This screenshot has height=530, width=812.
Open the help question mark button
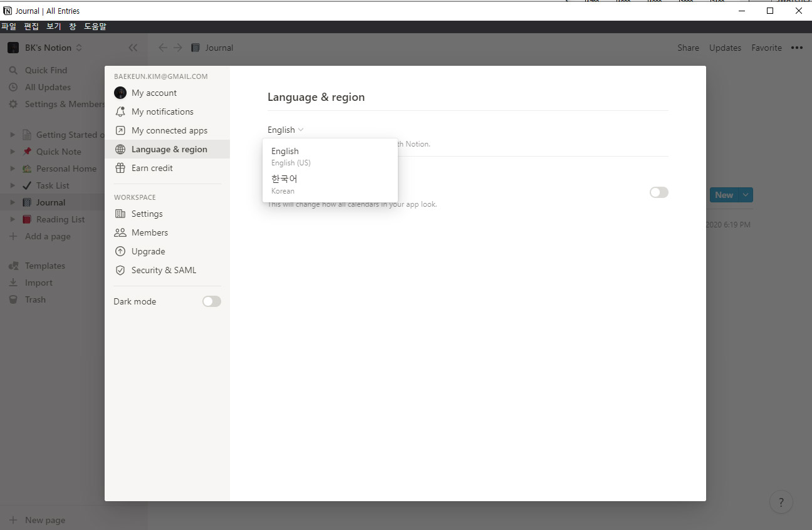click(781, 502)
